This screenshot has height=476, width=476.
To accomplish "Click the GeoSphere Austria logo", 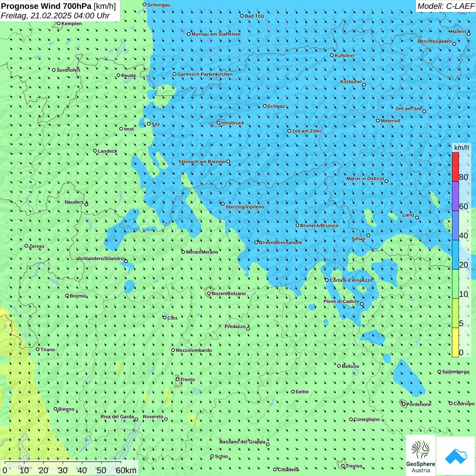I will 421,455.
